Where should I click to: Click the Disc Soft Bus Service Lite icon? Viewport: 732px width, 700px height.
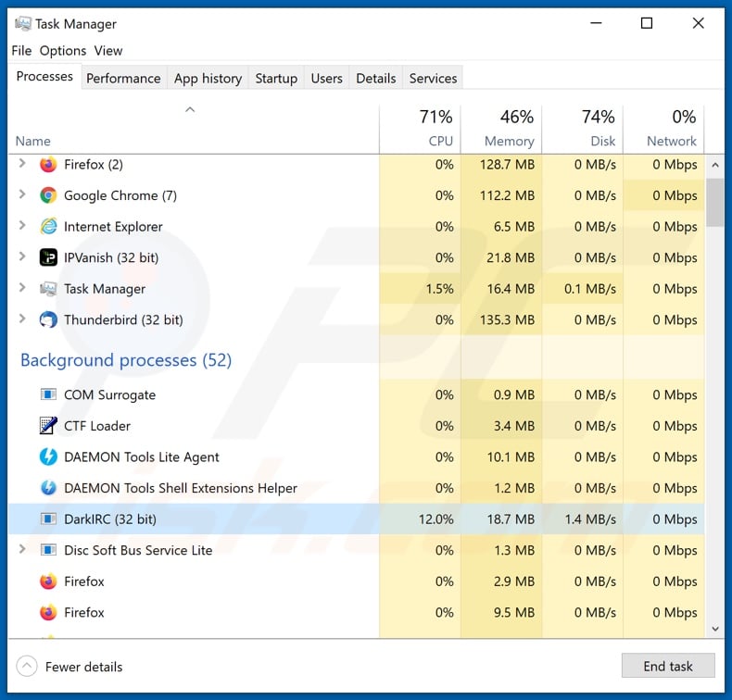coord(48,550)
